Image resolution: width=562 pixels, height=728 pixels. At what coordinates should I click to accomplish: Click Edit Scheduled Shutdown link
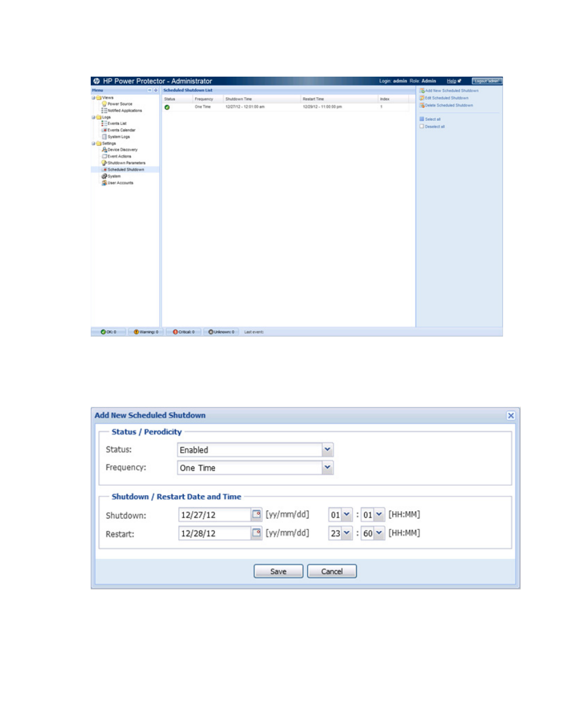pos(447,98)
